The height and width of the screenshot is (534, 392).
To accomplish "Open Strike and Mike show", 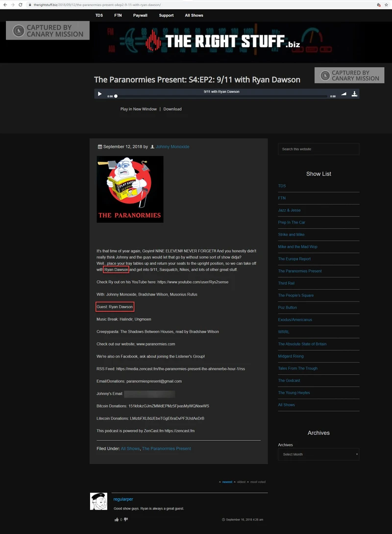I will [x=291, y=235].
